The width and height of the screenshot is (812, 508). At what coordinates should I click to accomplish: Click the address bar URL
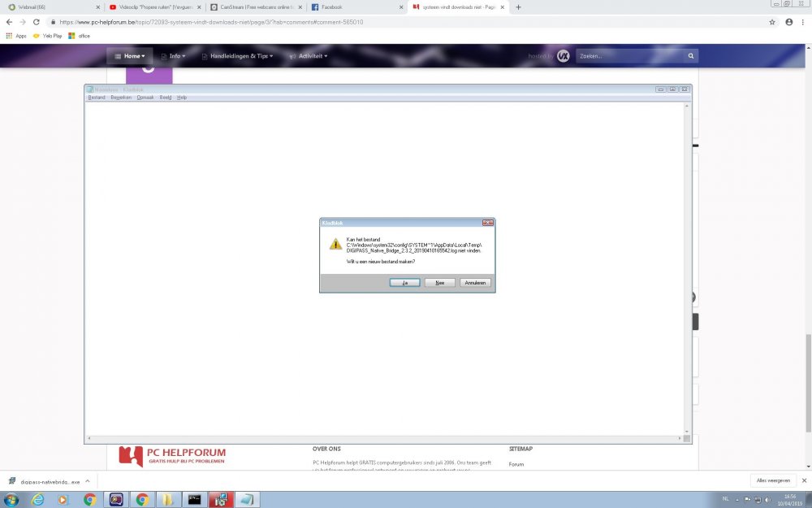point(211,22)
